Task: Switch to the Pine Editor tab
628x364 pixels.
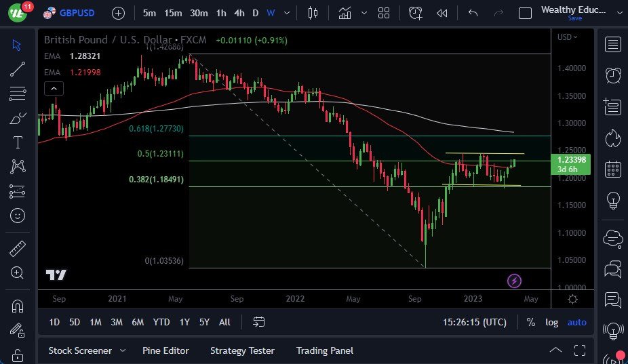Action: pos(165,350)
